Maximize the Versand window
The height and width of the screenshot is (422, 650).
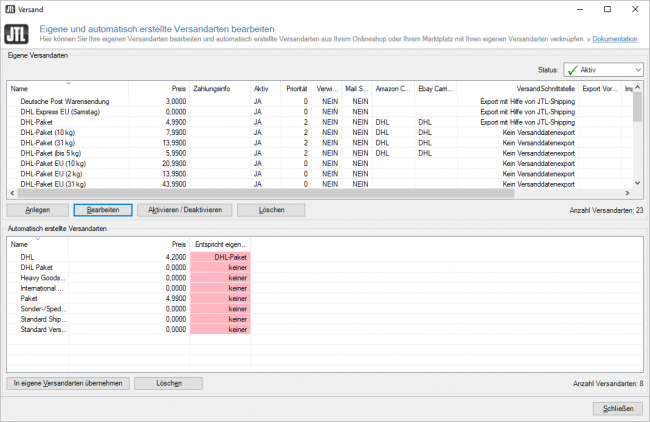pos(607,9)
